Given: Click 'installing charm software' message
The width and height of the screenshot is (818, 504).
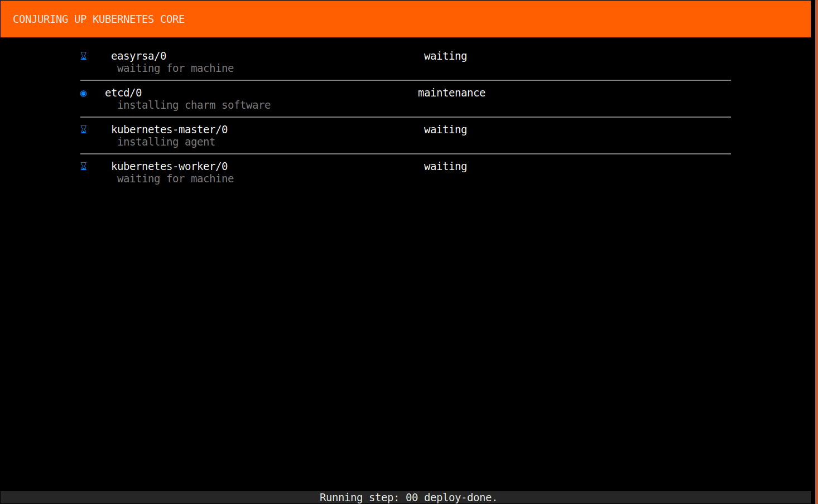Looking at the screenshot, I should pyautogui.click(x=194, y=105).
